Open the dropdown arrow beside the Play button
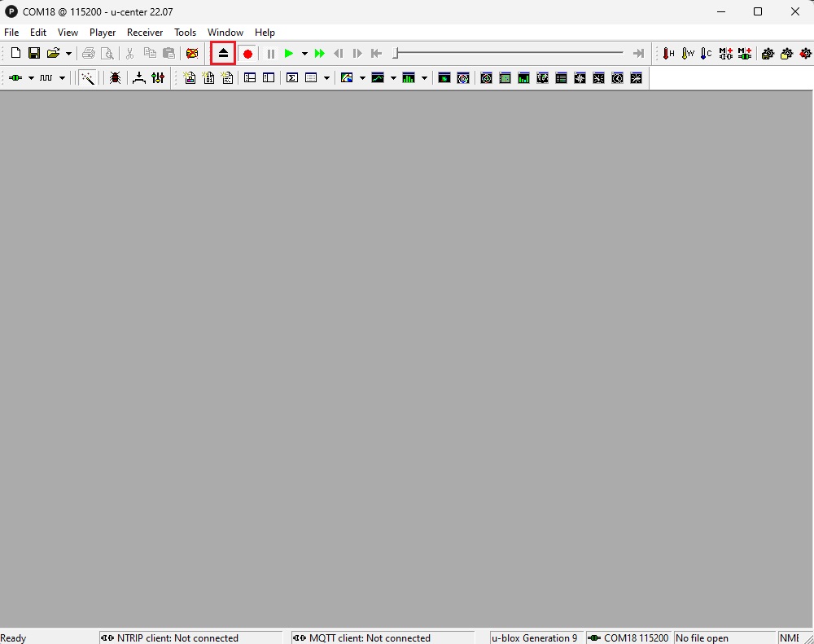This screenshot has width=814, height=644. (x=304, y=54)
